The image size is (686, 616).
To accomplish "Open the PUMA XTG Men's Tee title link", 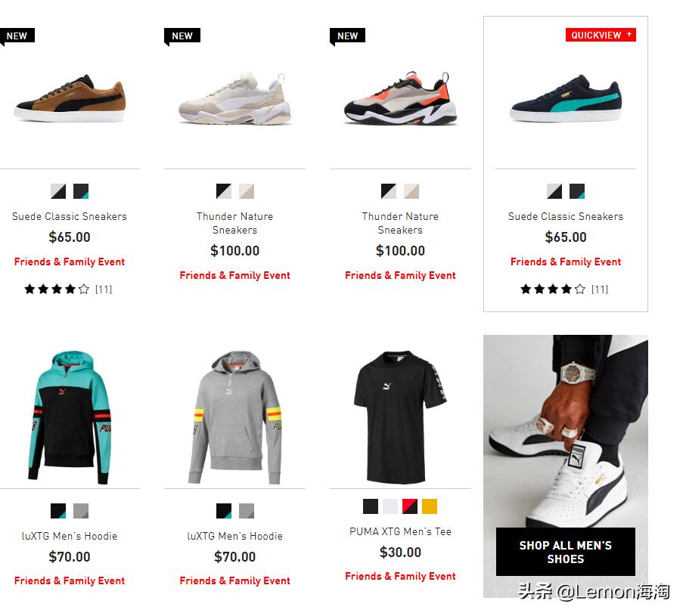I will (x=400, y=531).
